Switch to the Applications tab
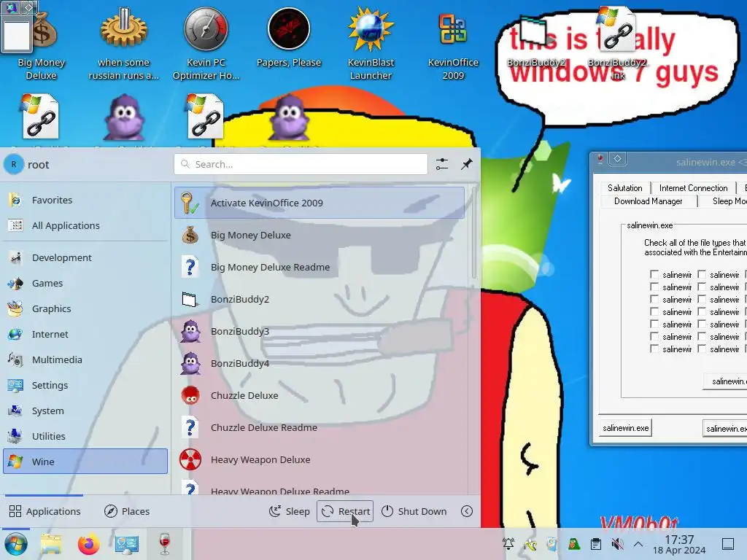Image resolution: width=747 pixels, height=560 pixels. (x=44, y=511)
